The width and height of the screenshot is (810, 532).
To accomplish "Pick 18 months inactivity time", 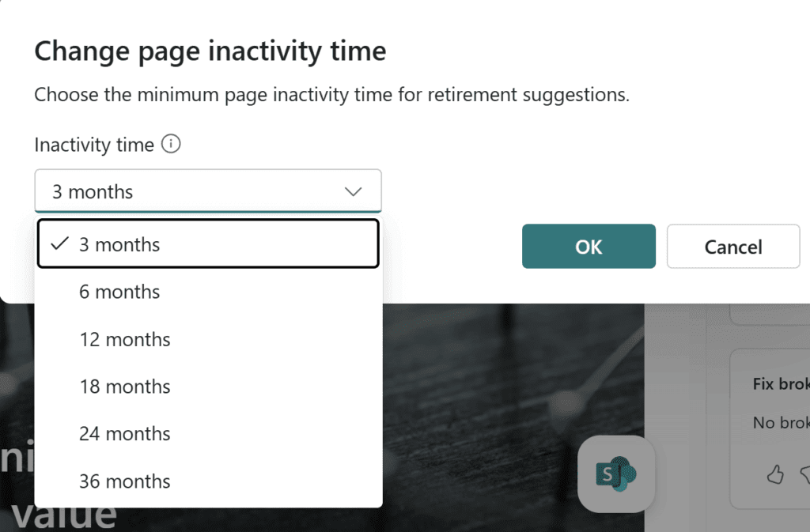I will coord(125,387).
